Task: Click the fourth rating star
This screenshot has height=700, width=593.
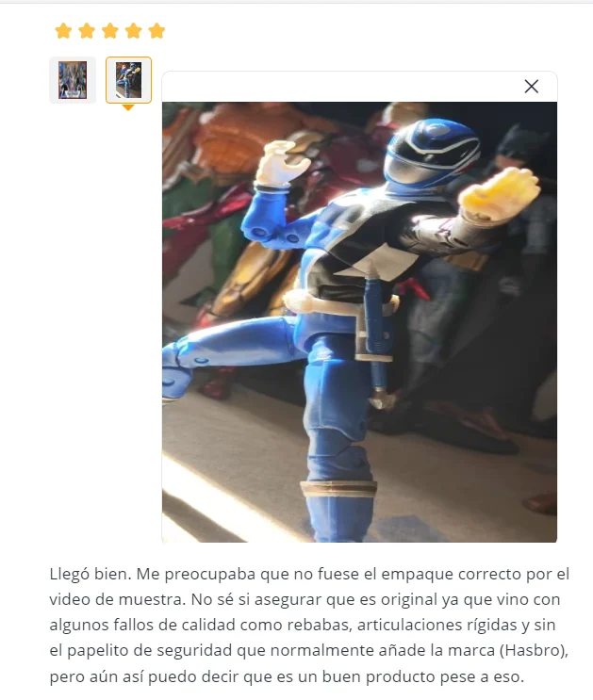Action: coord(133,31)
